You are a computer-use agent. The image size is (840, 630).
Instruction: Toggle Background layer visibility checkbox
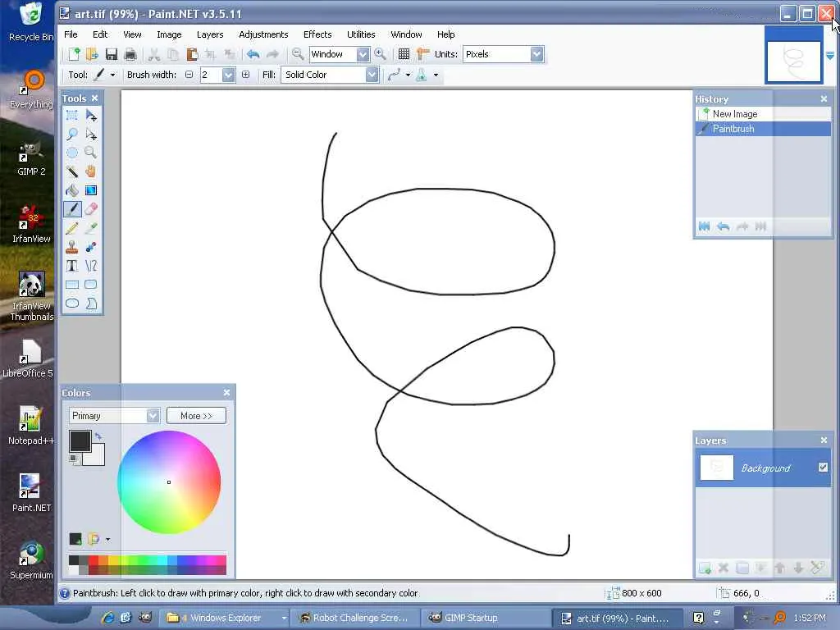click(823, 468)
